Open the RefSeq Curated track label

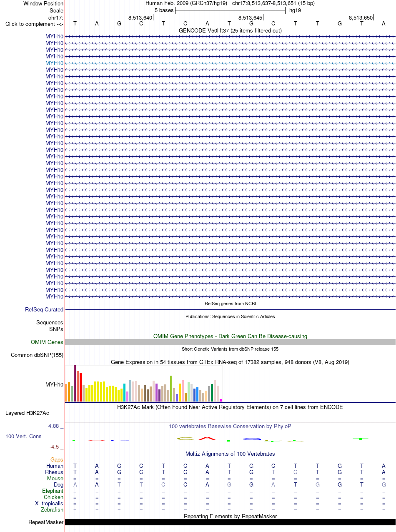click(x=44, y=309)
